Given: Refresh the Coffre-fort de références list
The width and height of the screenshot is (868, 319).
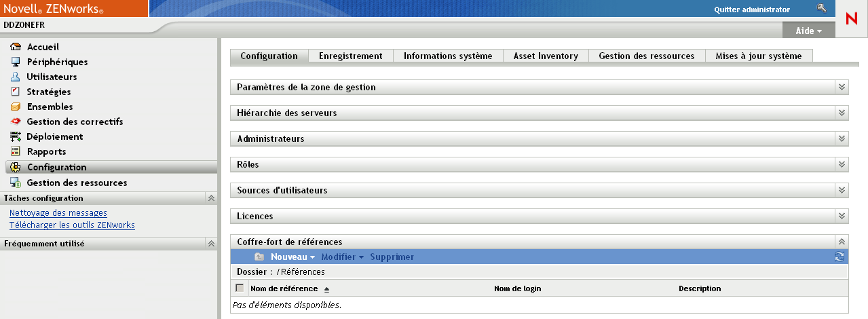Looking at the screenshot, I should pyautogui.click(x=839, y=257).
